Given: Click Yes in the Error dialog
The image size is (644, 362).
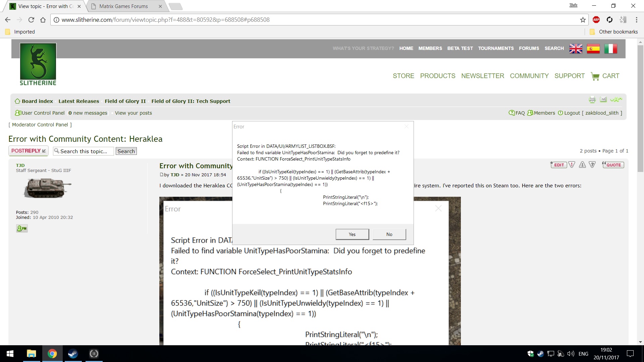Looking at the screenshot, I should click(x=352, y=234).
